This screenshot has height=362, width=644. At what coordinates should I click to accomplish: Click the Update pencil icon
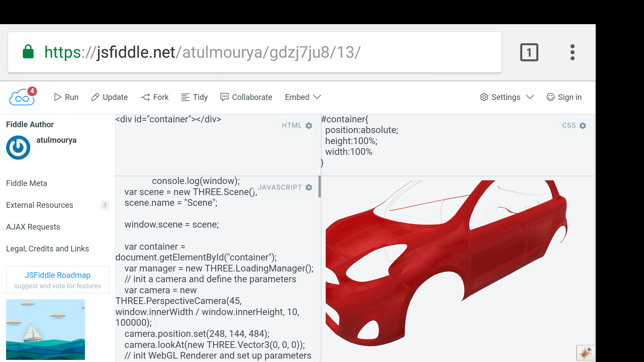[95, 97]
